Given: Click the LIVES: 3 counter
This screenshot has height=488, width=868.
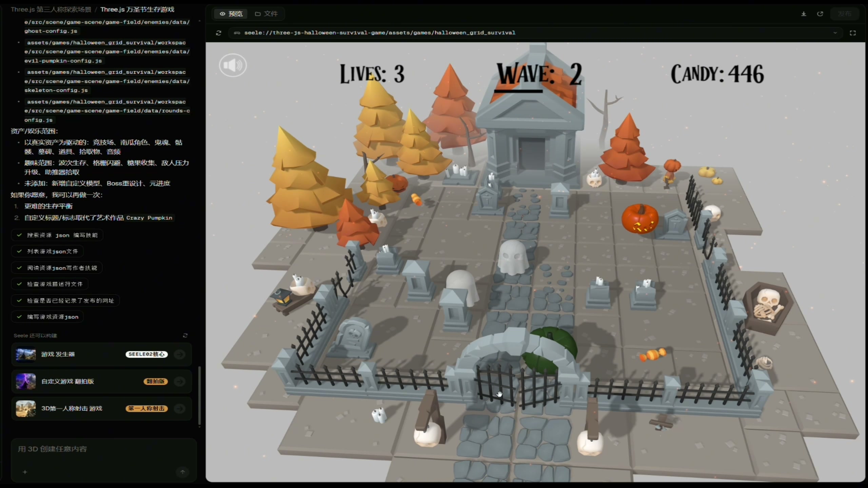Looking at the screenshot, I should tap(372, 74).
